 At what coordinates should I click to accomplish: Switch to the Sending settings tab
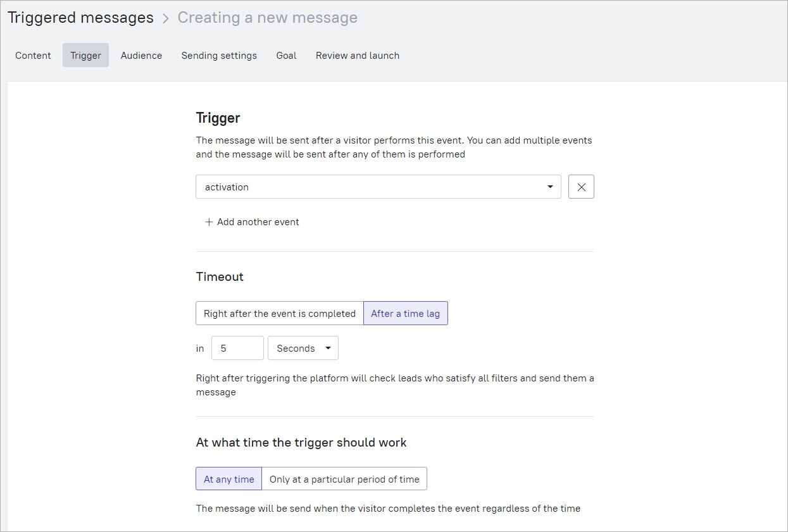tap(219, 55)
